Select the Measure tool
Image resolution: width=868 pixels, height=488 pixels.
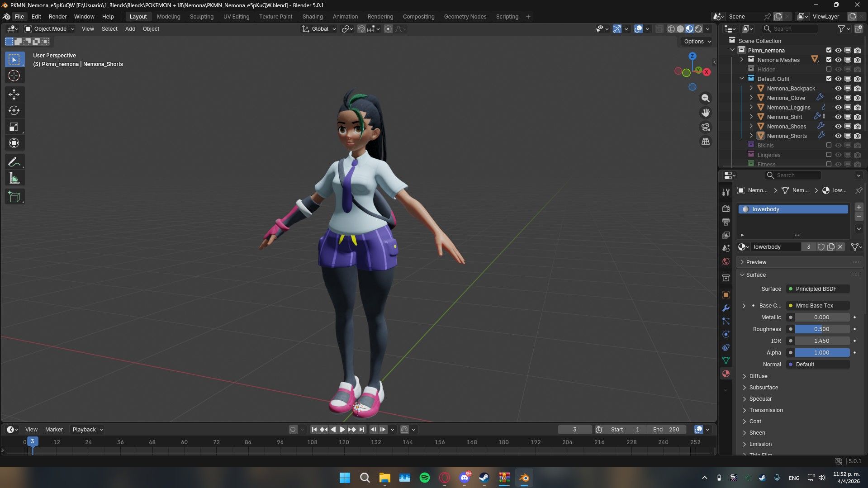(x=14, y=178)
